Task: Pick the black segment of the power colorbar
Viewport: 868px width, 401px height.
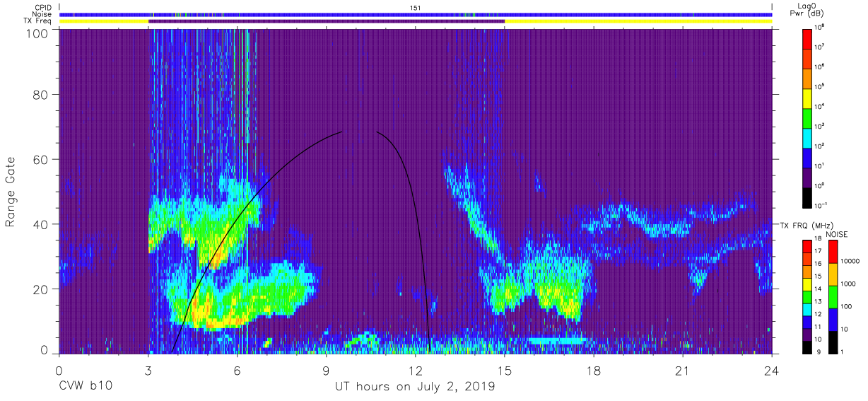Action: (808, 197)
